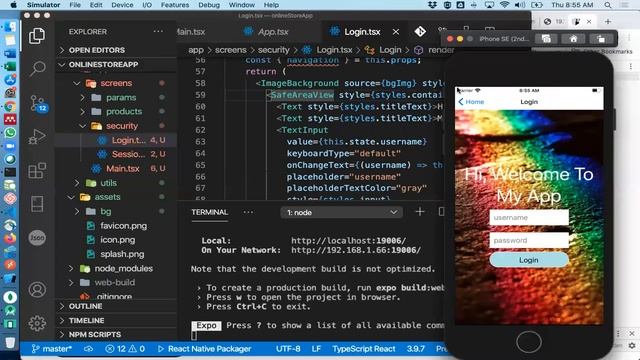This screenshot has height=360, width=640.
Task: Switch to the Main.tsx editor tab
Action: 191,32
